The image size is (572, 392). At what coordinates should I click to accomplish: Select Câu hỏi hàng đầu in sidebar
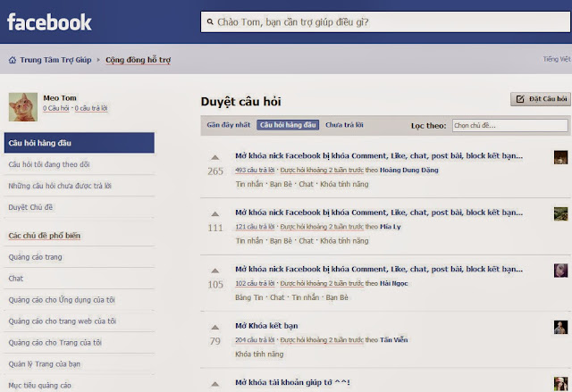[x=80, y=143]
